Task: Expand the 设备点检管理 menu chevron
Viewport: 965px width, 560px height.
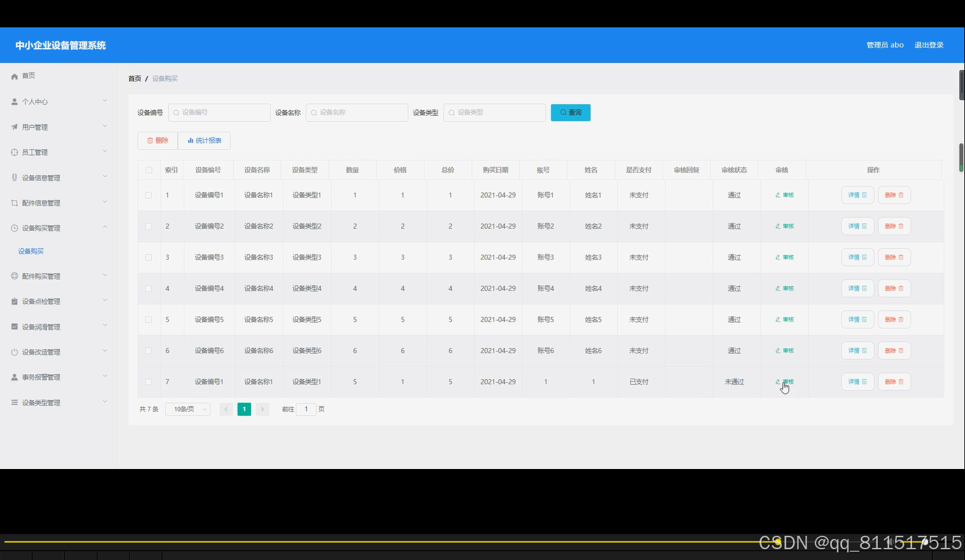Action: (105, 300)
